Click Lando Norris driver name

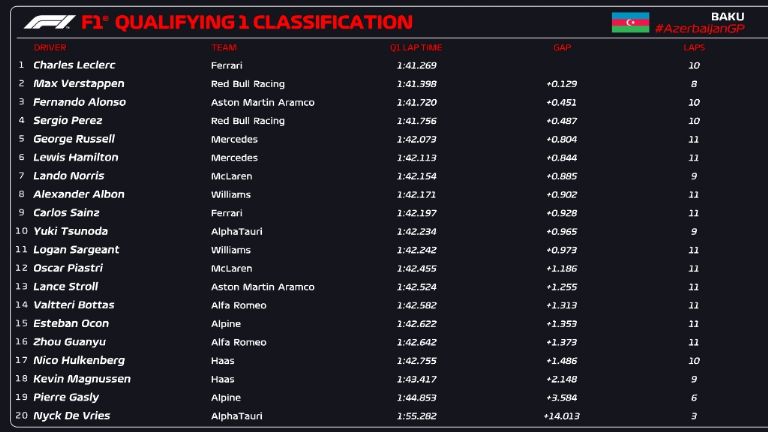click(68, 176)
